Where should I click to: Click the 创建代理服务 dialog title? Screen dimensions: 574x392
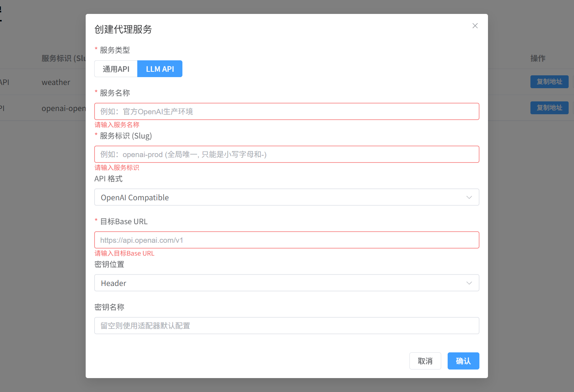click(123, 29)
